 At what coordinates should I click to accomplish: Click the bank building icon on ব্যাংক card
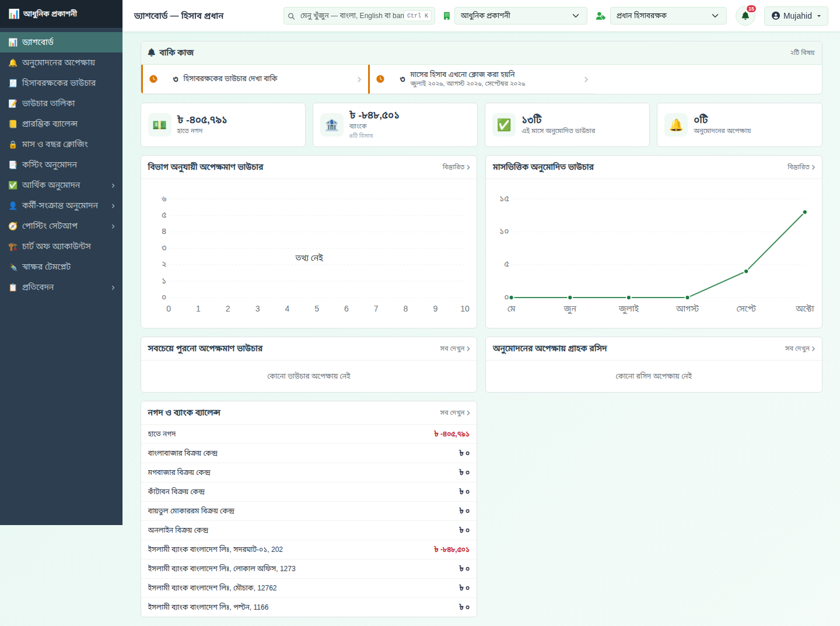(332, 125)
